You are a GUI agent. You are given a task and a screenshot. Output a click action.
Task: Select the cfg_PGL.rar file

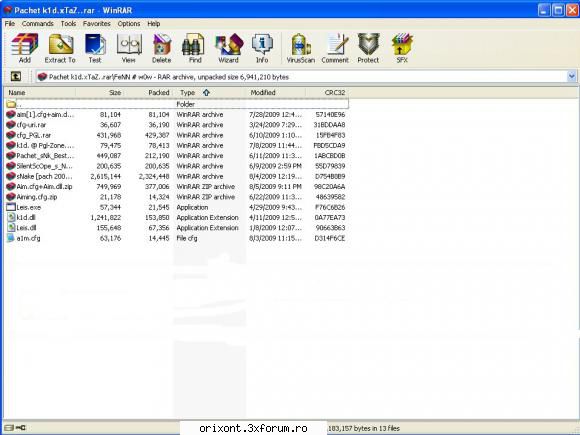tap(33, 135)
